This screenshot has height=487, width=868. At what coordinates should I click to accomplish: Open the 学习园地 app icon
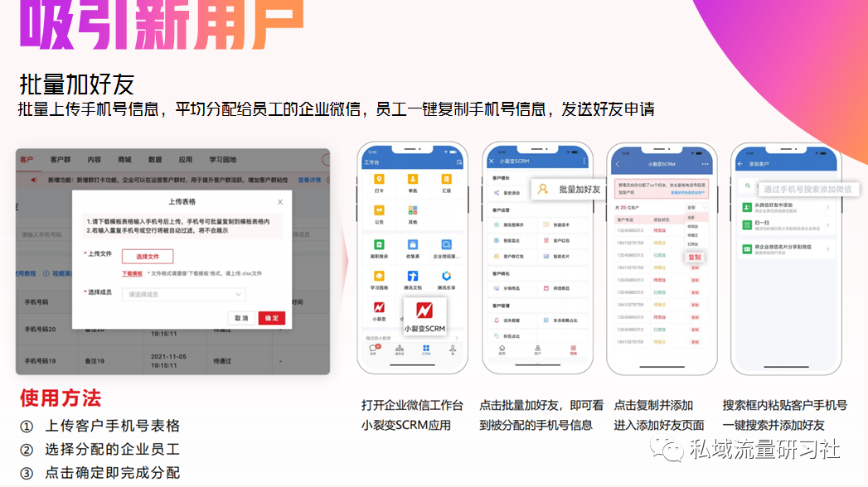[x=379, y=277]
